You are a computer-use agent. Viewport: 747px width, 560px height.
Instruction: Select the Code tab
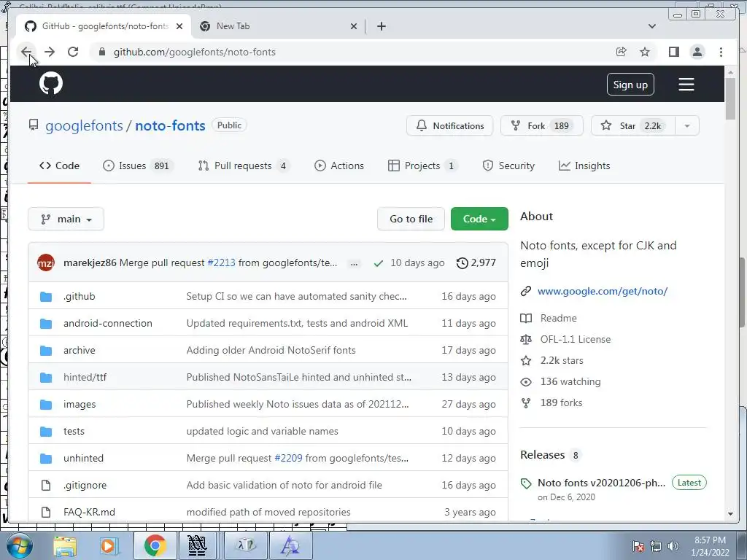[59, 166]
